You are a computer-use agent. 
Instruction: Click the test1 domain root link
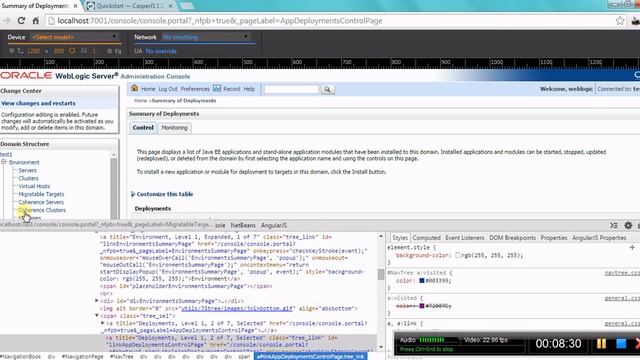[x=6, y=154]
